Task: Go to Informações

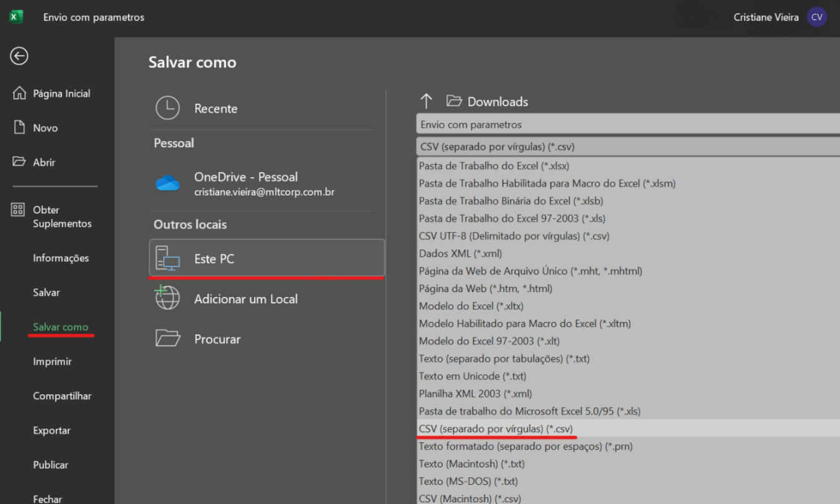Action: coord(61,258)
